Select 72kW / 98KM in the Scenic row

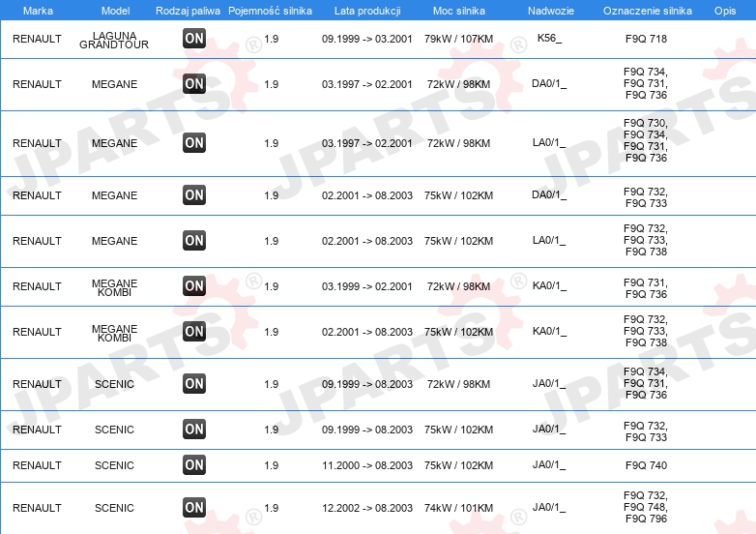click(x=458, y=384)
